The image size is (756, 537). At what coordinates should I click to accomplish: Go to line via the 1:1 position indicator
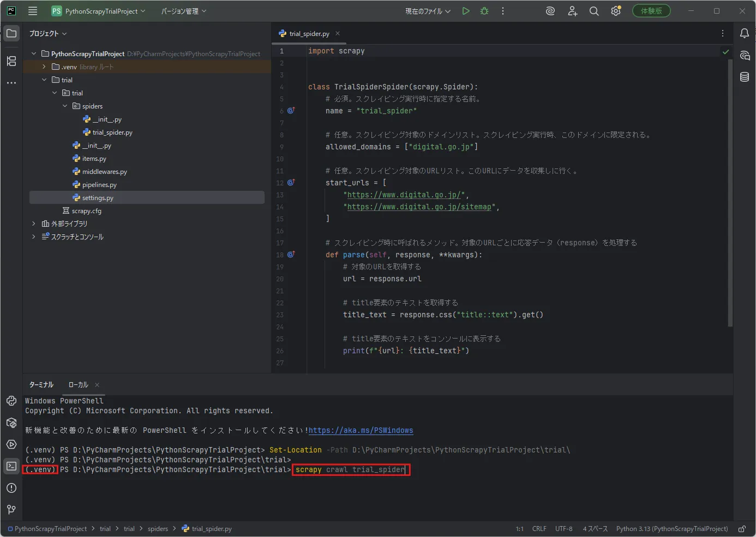(x=520, y=529)
